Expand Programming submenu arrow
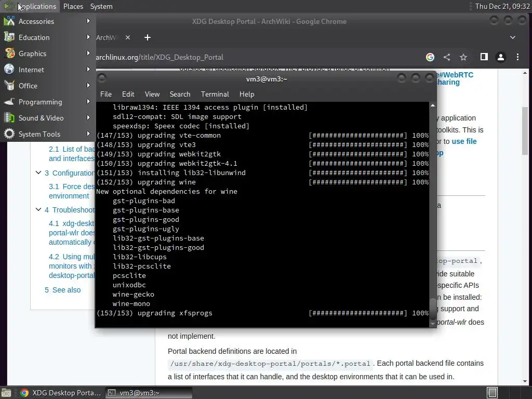This screenshot has height=399, width=532. tap(88, 101)
